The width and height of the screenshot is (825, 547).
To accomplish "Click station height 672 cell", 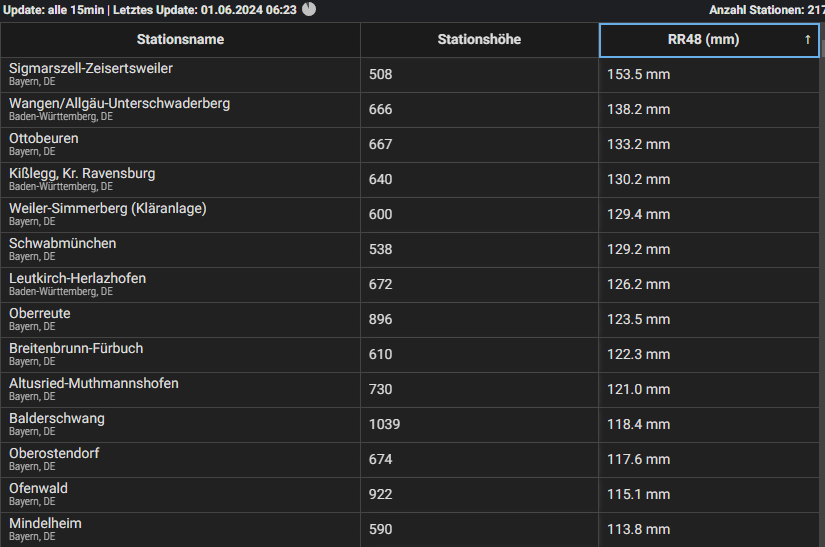I will click(x=479, y=285).
